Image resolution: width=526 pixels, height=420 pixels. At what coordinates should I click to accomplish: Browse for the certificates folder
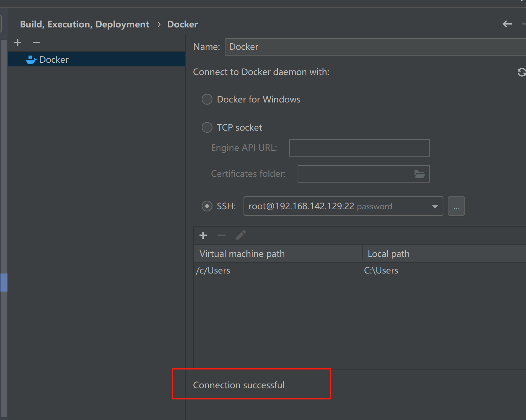419,174
